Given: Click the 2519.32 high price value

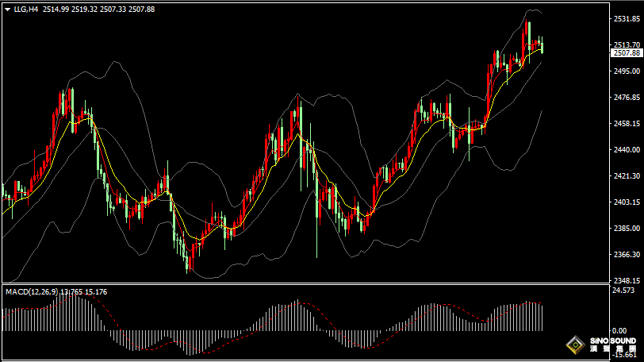Looking at the screenshot, I should click(85, 9).
